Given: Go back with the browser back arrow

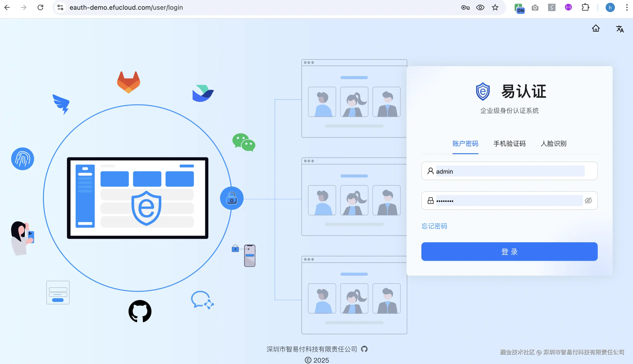Looking at the screenshot, I should coord(7,7).
